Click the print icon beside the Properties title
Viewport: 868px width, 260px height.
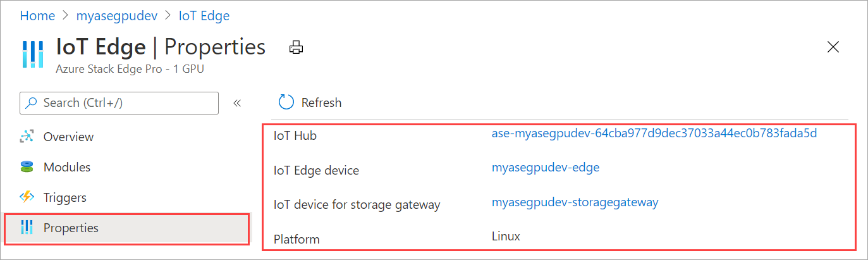[x=296, y=47]
